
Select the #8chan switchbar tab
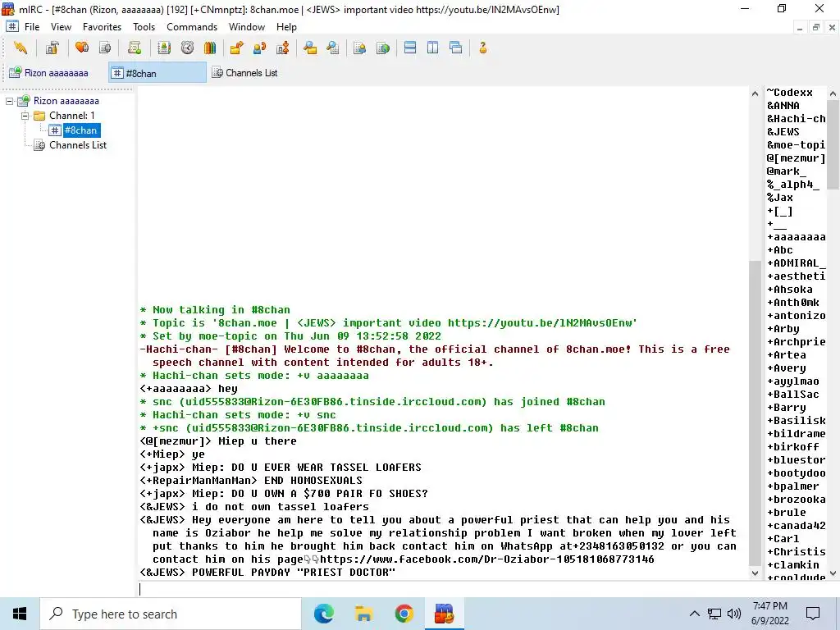pyautogui.click(x=157, y=73)
